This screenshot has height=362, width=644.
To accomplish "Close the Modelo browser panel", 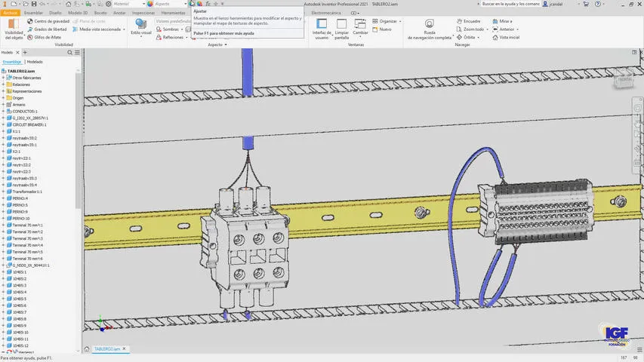I will (x=17, y=53).
